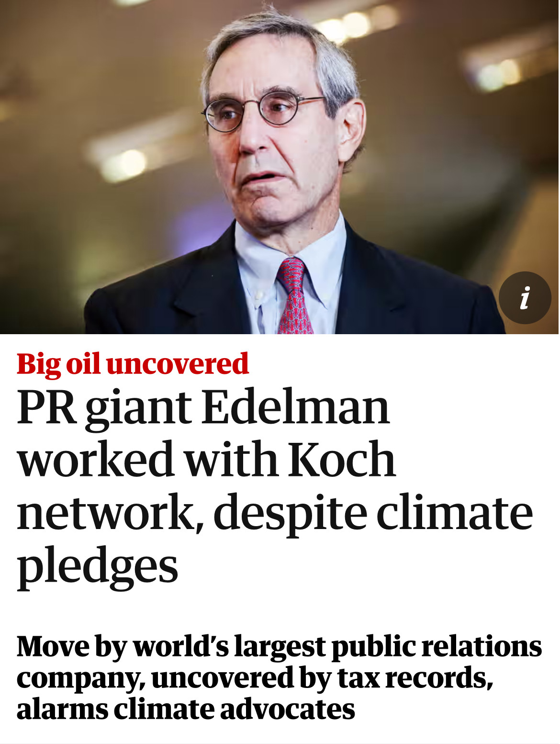Click the 'Move by world's largest' standfirst text
Image resolution: width=560 pixels, height=744 pixels.
coord(279,677)
